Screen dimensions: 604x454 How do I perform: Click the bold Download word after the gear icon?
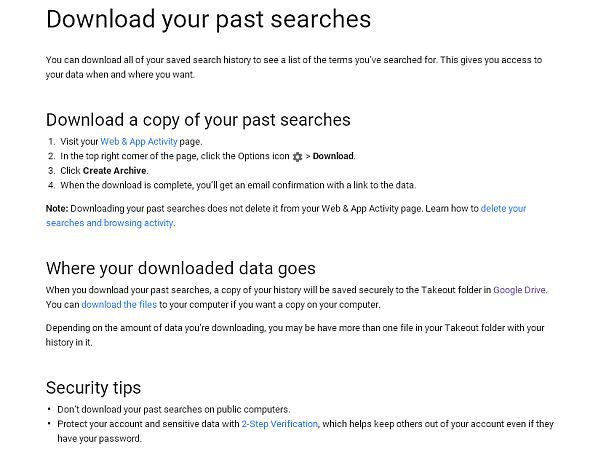pyautogui.click(x=333, y=156)
